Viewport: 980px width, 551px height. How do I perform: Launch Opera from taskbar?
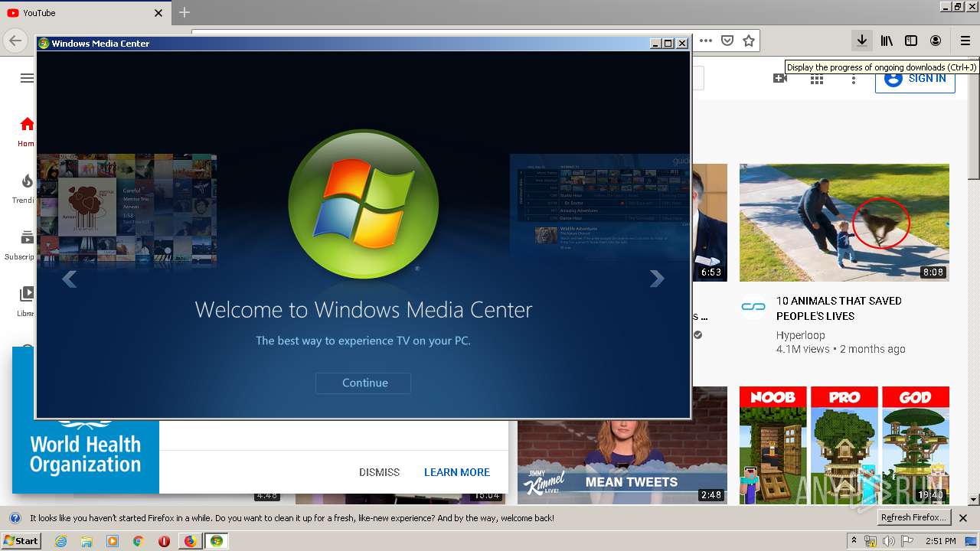(x=164, y=541)
